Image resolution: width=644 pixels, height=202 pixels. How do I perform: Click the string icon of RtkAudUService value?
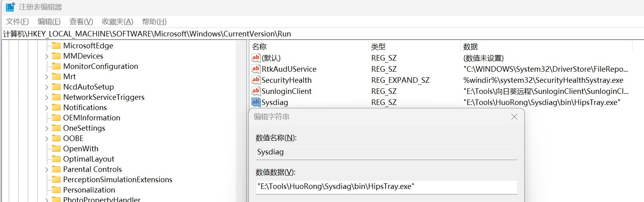256,69
